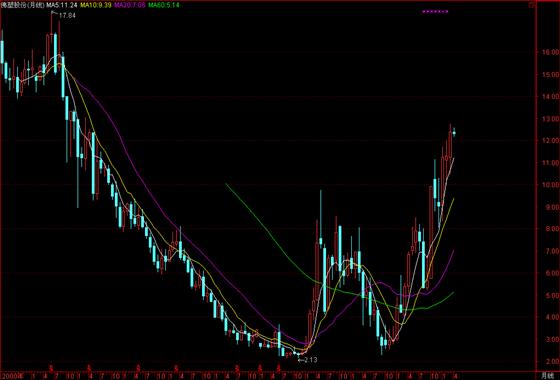Select the green MA60 indicator label
560x380 pixels.
(x=164, y=5)
